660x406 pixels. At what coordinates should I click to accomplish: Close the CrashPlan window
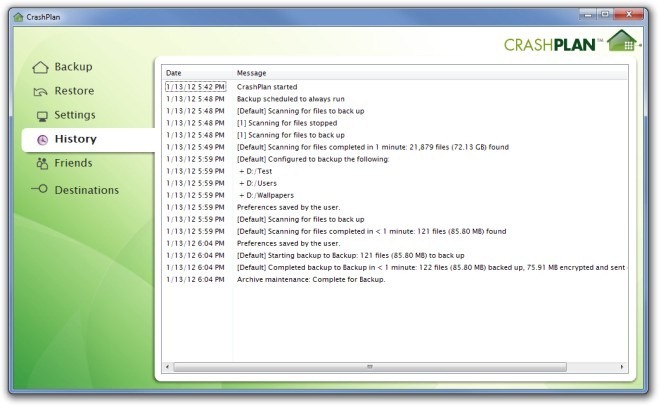tap(629, 15)
